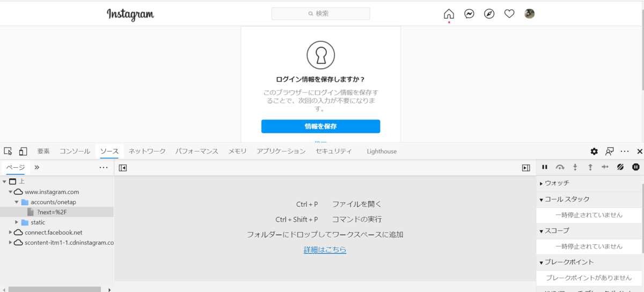Switch to the パフォーマンス tab
644x292 pixels.
pyautogui.click(x=196, y=151)
